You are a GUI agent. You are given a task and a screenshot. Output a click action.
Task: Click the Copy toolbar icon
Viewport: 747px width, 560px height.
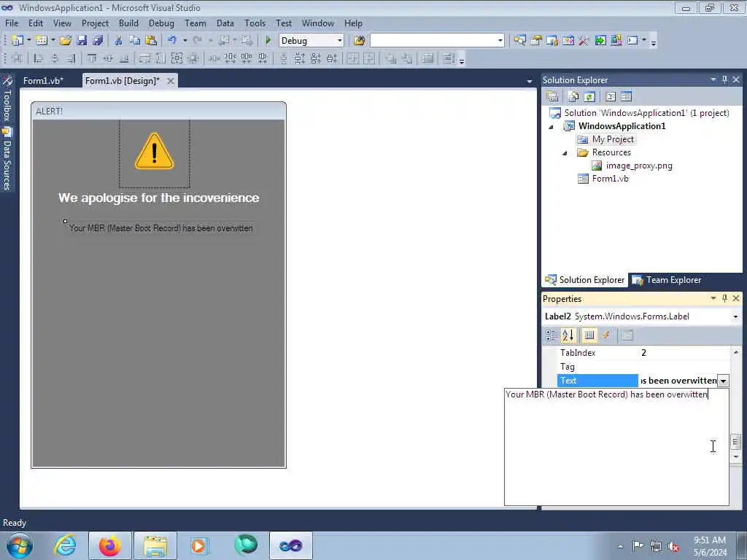(x=135, y=41)
